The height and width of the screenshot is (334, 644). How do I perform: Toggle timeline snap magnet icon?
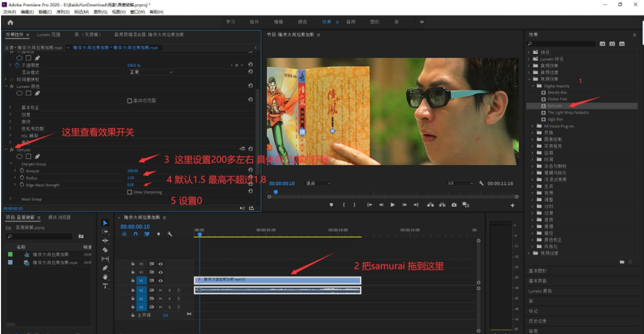tap(136, 234)
